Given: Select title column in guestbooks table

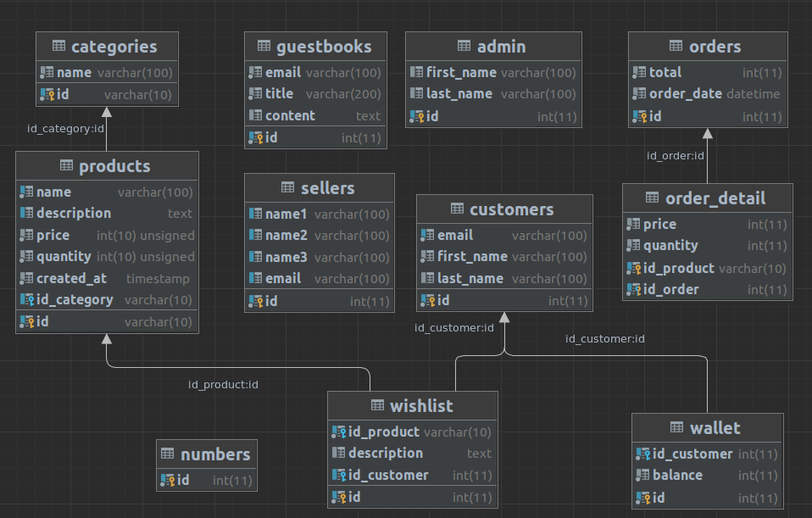Looking at the screenshot, I should coord(315,94).
